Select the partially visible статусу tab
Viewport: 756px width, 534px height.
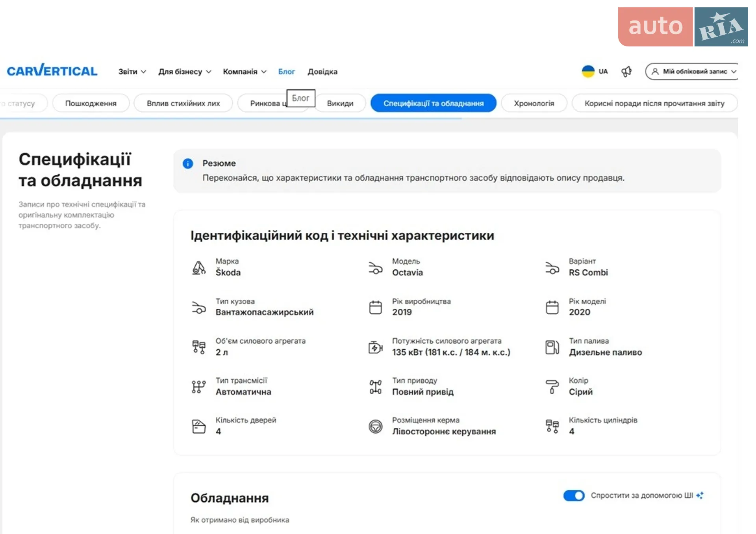[22, 103]
